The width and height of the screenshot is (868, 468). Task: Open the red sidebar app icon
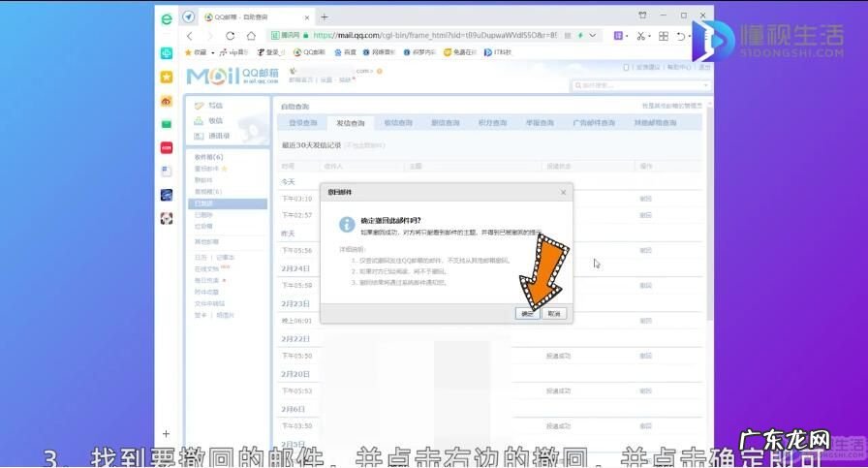pos(166,148)
